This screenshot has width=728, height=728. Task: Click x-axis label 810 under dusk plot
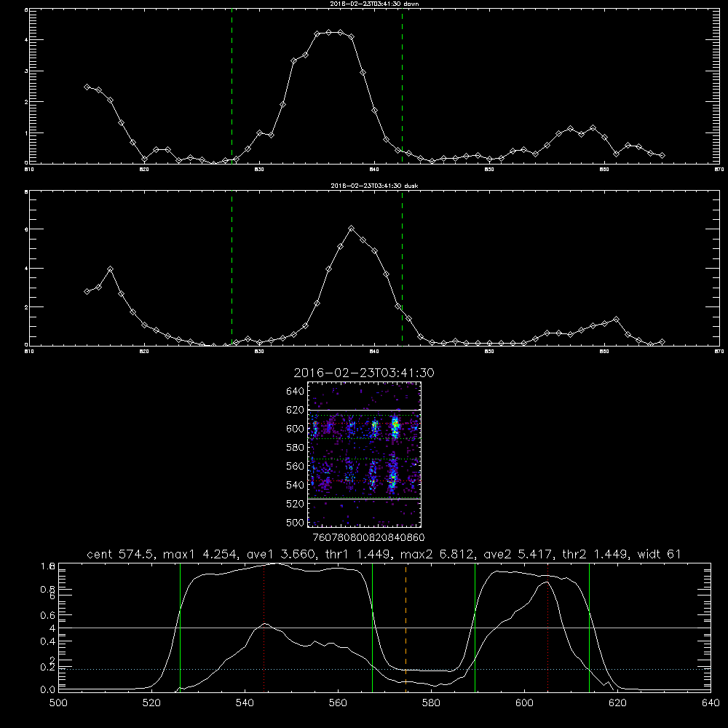coord(29,352)
